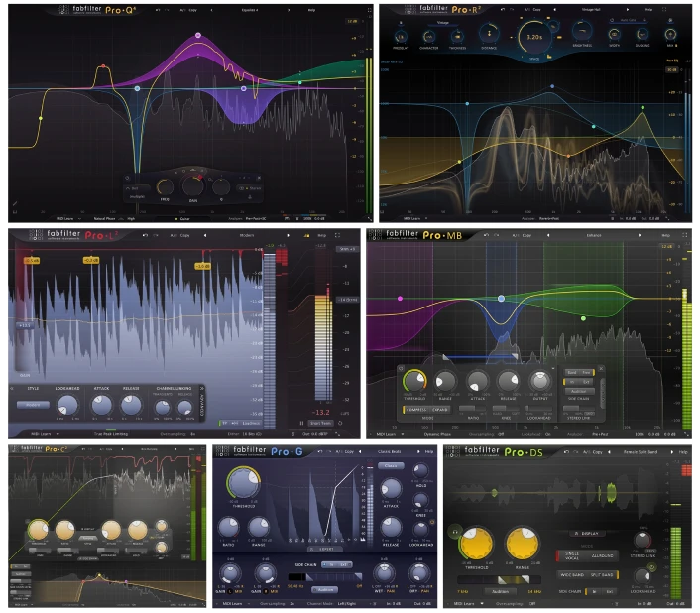Click the Audition button in Pro-MB
Image resolution: width=700 pixels, height=613 pixels.
coord(579,391)
